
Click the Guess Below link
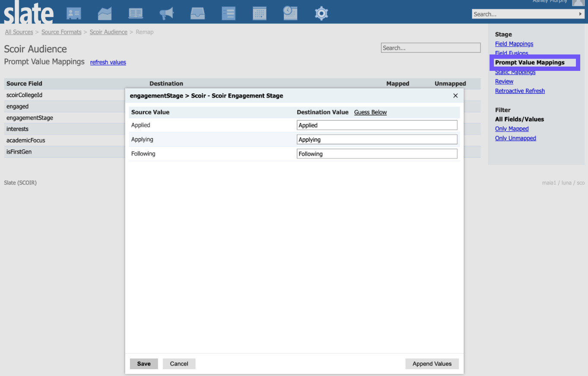pos(370,112)
